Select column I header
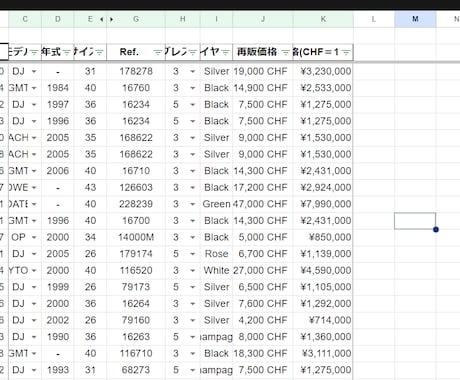The width and height of the screenshot is (460, 380). click(x=216, y=19)
